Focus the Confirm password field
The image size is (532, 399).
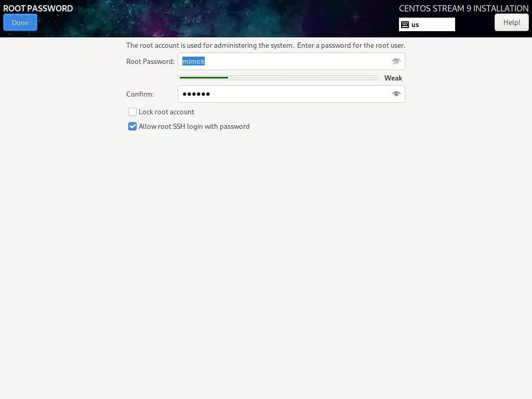[291, 94]
